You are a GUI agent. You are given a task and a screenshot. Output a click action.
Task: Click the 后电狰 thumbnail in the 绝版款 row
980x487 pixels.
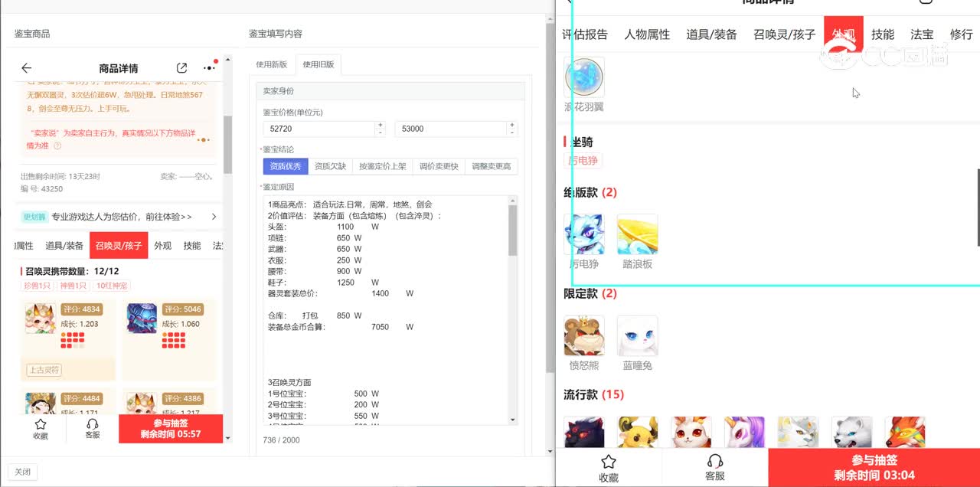point(584,234)
